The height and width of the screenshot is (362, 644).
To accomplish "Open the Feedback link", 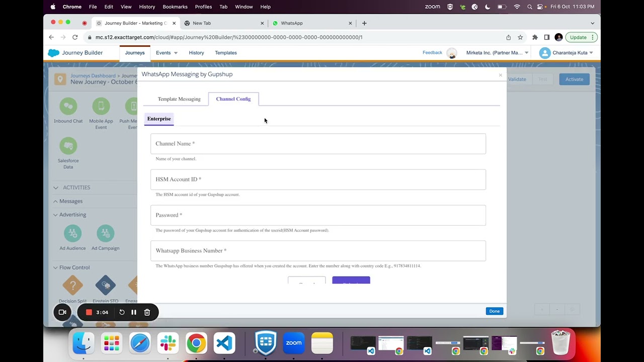I will (x=432, y=52).
